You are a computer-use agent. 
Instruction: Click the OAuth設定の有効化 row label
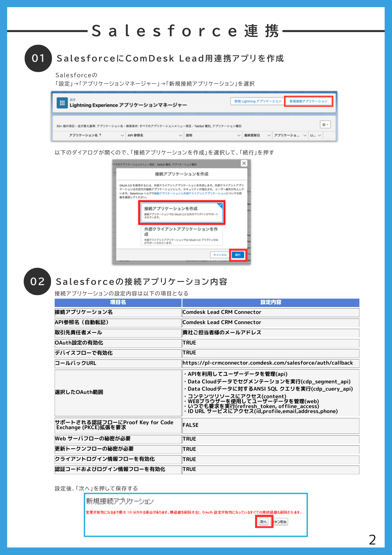click(x=79, y=343)
